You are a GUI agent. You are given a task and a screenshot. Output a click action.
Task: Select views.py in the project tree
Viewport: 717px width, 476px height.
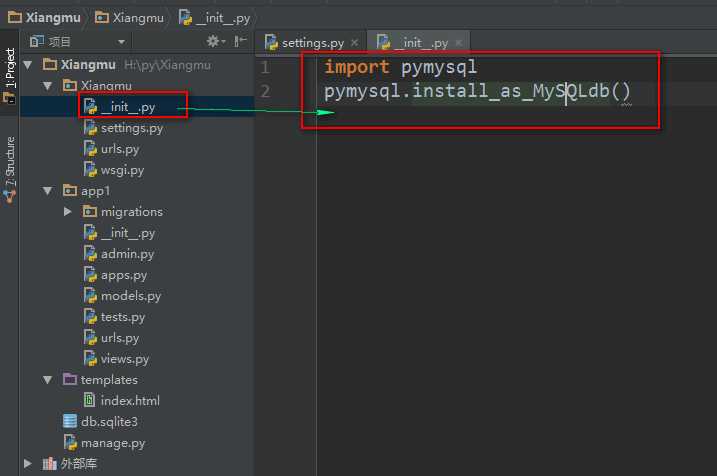click(137, 359)
